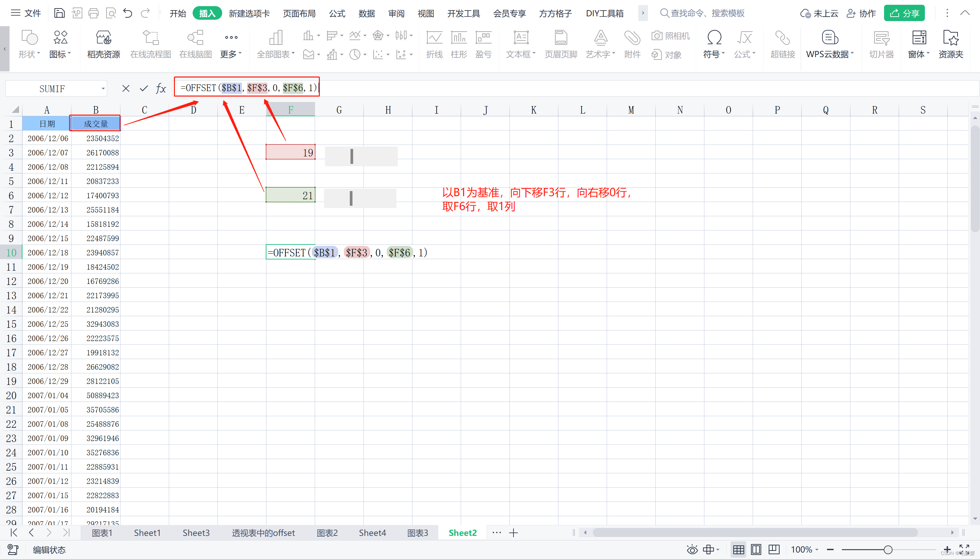This screenshot has height=559, width=980.
Task: Collapse the ribbon with the up chevron
Action: pos(965,13)
